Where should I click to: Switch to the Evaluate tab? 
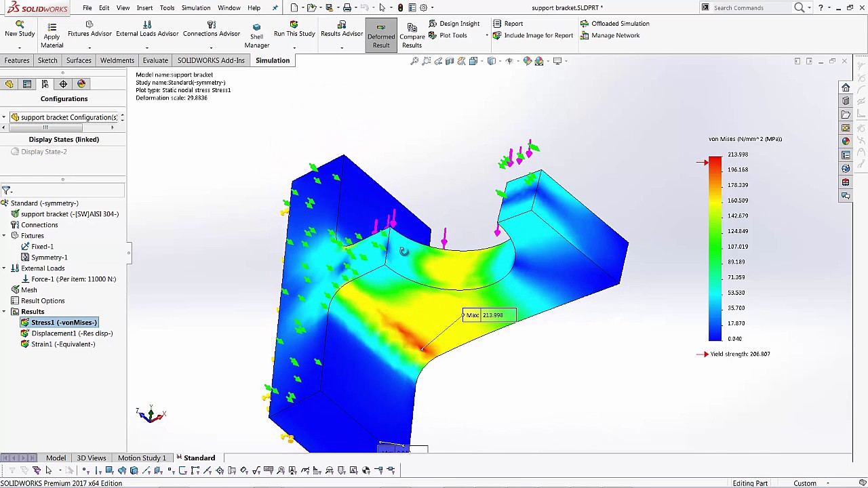[155, 60]
